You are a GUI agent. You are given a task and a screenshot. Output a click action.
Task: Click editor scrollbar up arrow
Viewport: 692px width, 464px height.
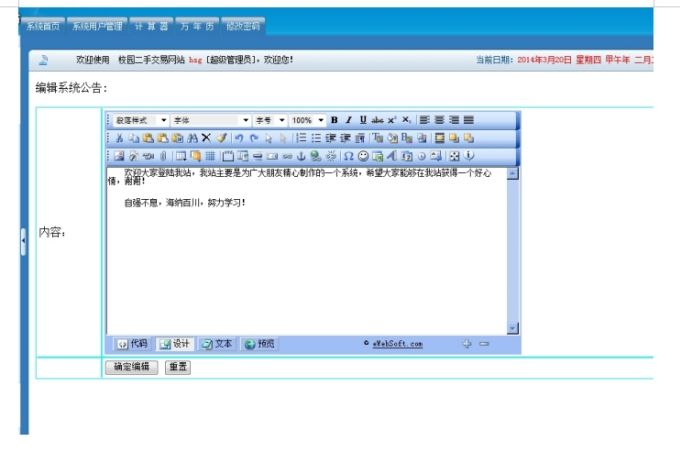[512, 174]
